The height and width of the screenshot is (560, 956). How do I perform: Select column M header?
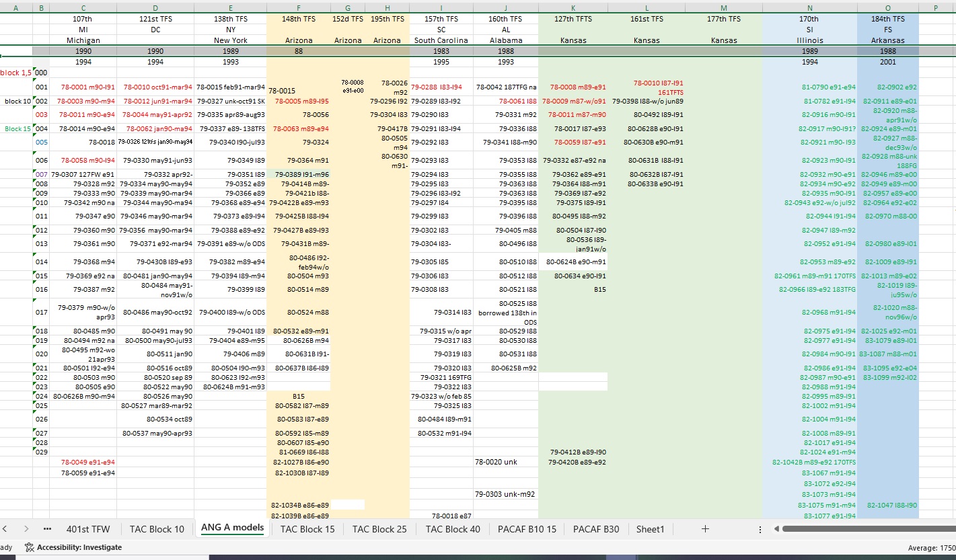tap(724, 7)
